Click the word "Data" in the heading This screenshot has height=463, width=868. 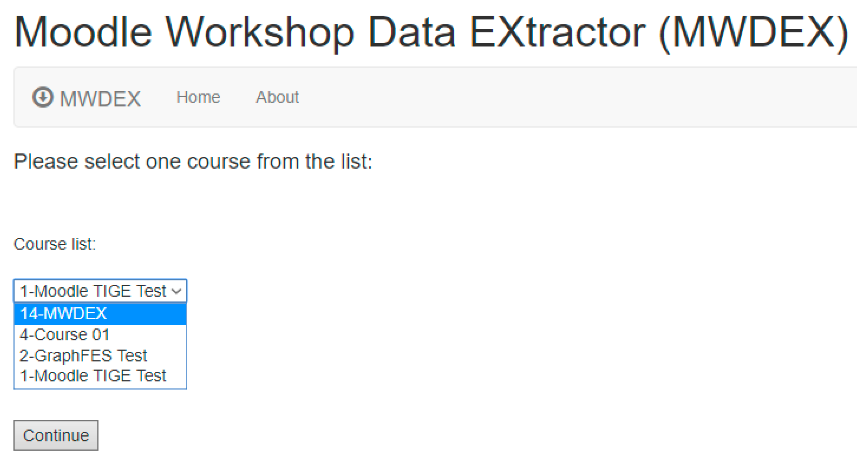click(411, 32)
